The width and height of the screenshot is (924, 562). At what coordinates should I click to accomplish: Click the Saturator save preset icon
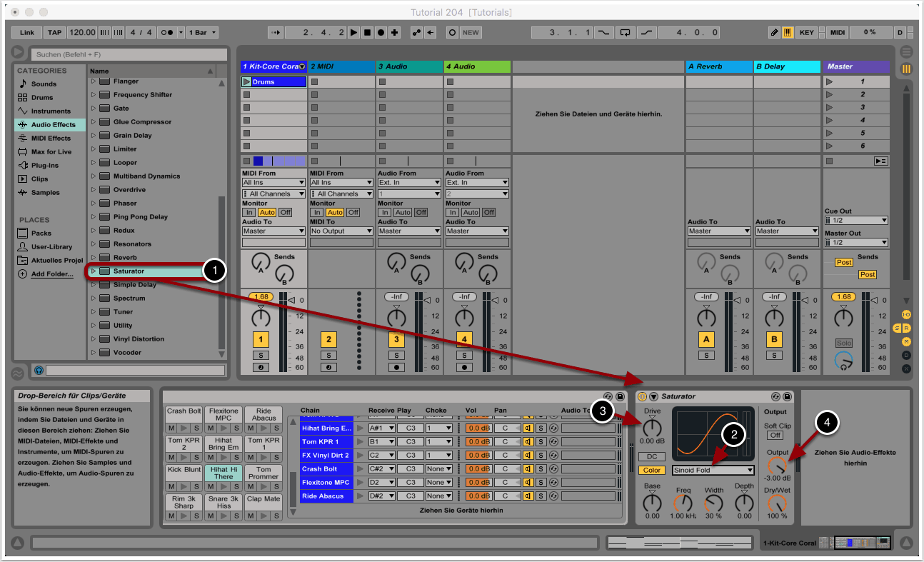coord(787,396)
